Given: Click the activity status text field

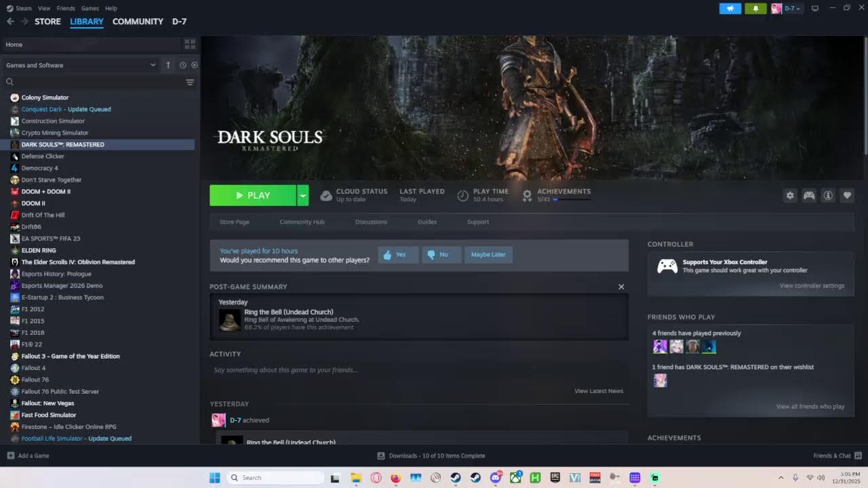Looking at the screenshot, I should point(419,370).
